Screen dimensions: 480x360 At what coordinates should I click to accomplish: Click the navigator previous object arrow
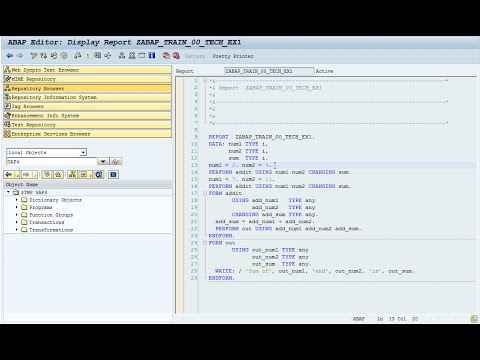point(9,174)
